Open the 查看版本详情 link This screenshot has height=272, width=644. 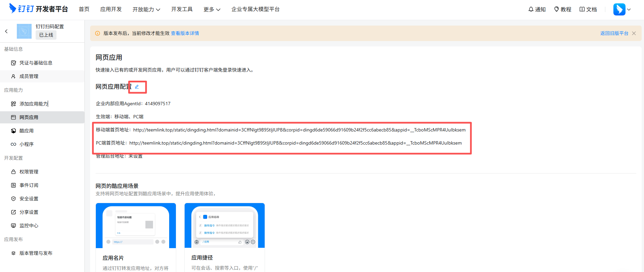(x=185, y=33)
